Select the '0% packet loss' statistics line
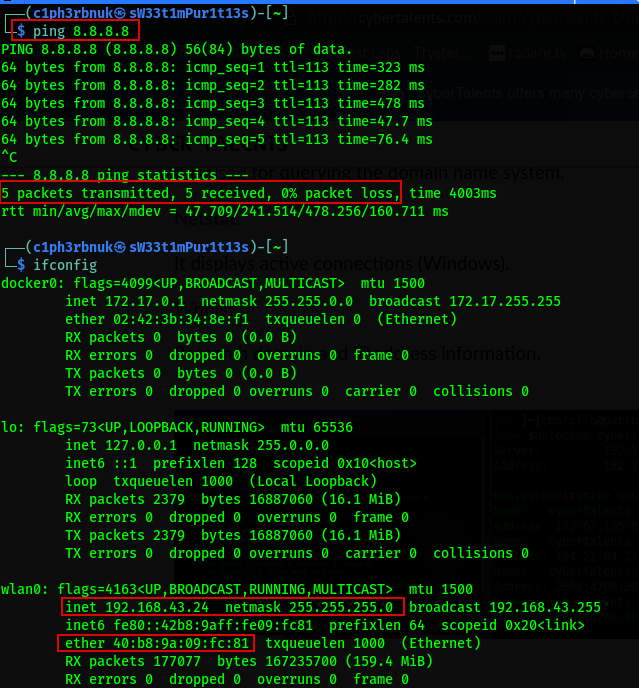Image resolution: width=639 pixels, height=688 pixels. [x=200, y=192]
